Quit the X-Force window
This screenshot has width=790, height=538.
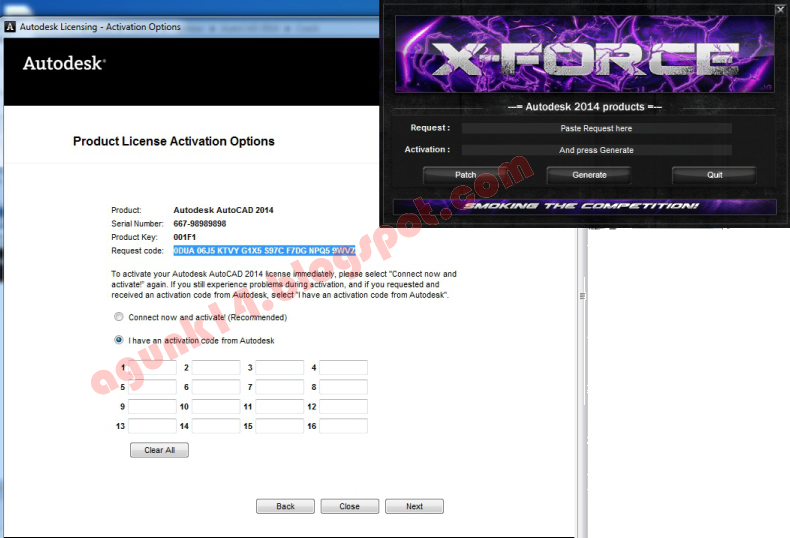(714, 175)
